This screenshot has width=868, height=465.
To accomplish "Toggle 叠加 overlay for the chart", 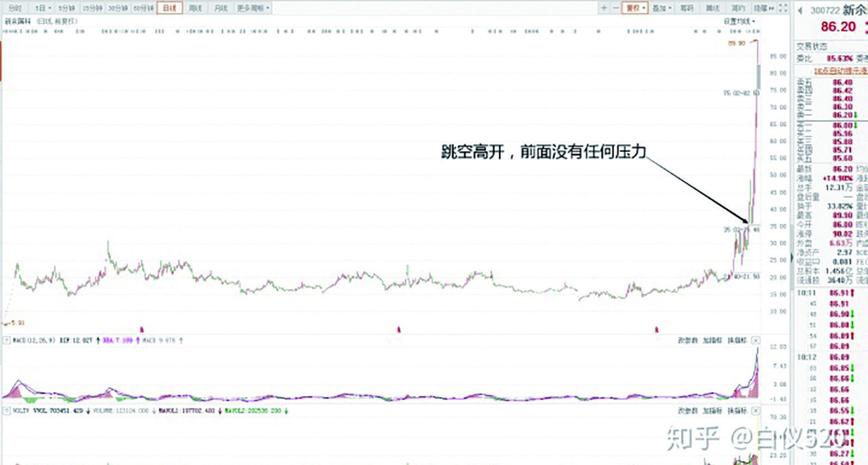I will click(659, 8).
